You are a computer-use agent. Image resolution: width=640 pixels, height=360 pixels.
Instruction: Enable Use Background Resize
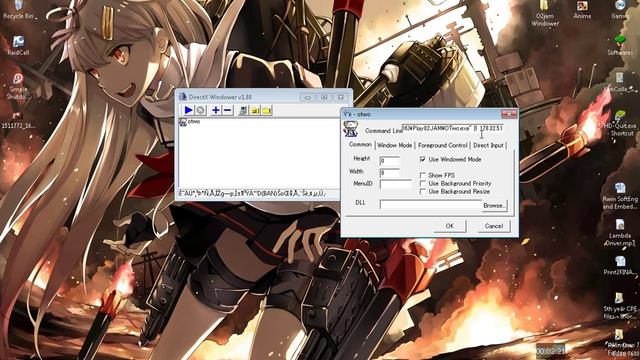423,191
